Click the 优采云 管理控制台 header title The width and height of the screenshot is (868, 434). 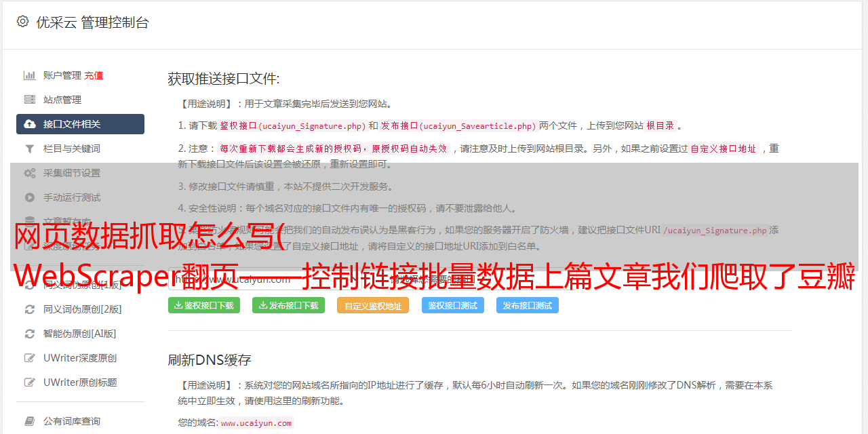(x=92, y=22)
